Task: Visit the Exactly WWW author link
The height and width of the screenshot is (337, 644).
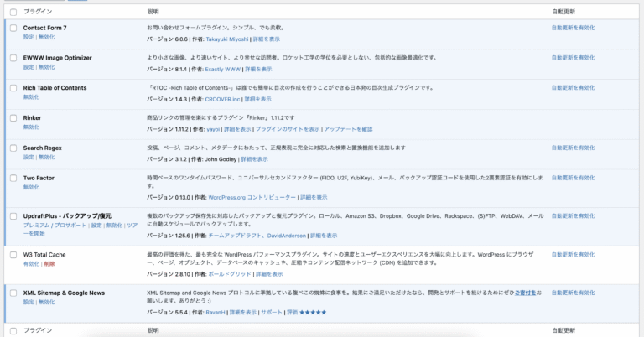Action: 222,70
